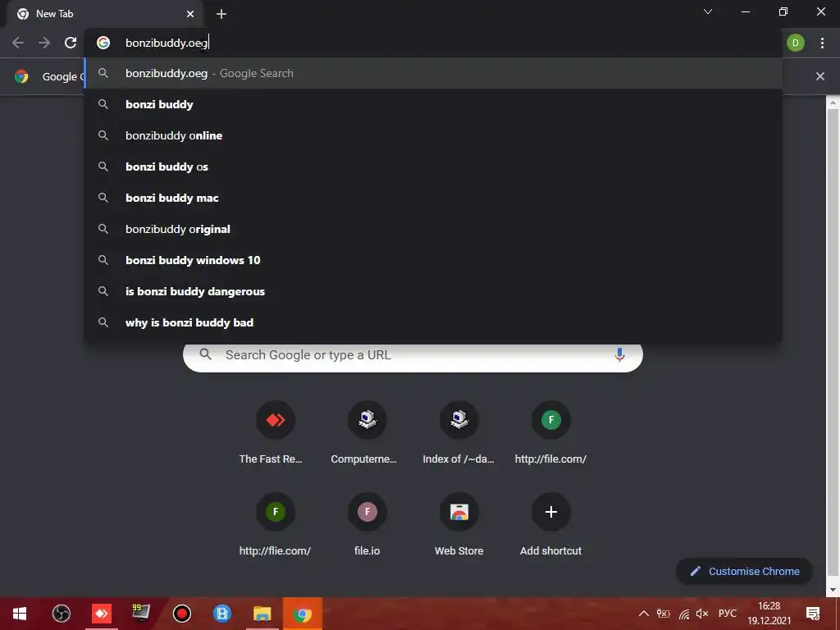Go back with the back arrow

[x=18, y=43]
